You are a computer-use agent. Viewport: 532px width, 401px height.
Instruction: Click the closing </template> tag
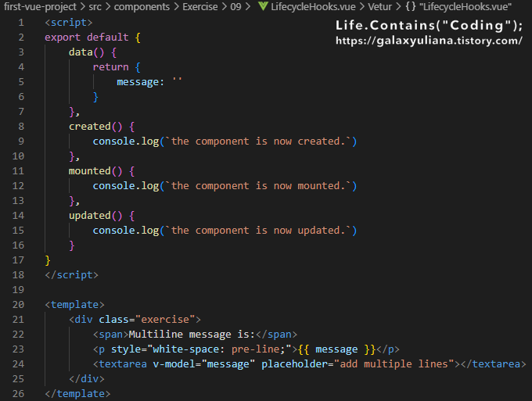[77, 394]
